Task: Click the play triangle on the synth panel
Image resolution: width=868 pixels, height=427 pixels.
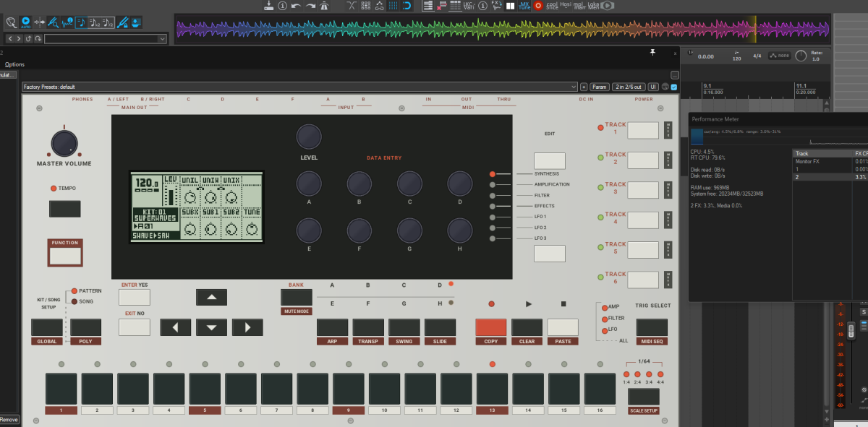Action: coord(529,304)
